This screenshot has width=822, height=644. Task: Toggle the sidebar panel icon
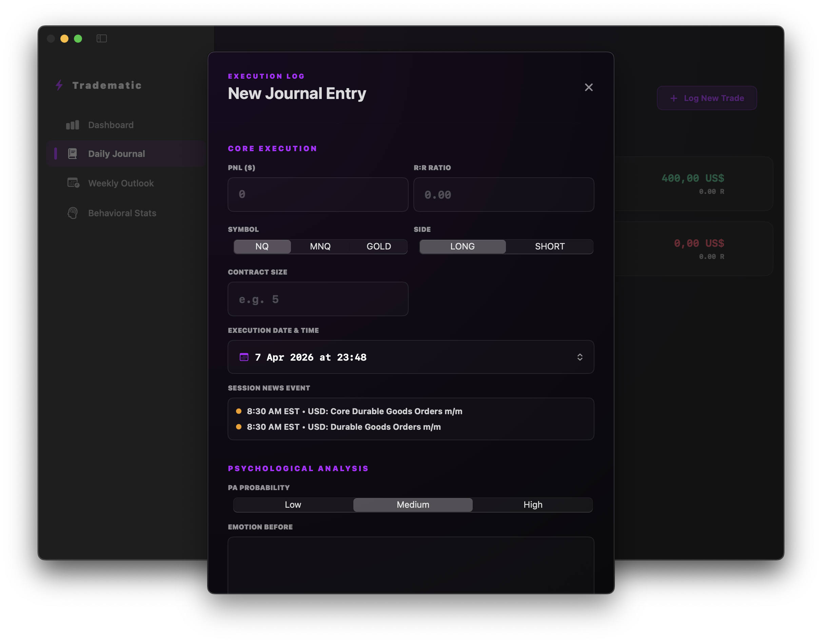101,38
